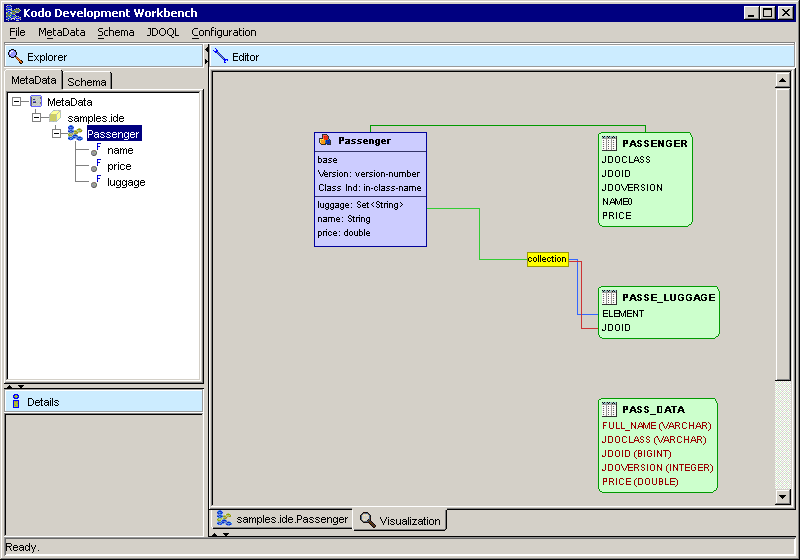This screenshot has height=560, width=800.
Task: Collapse the samples.ide tree node
Action: [x=37, y=118]
